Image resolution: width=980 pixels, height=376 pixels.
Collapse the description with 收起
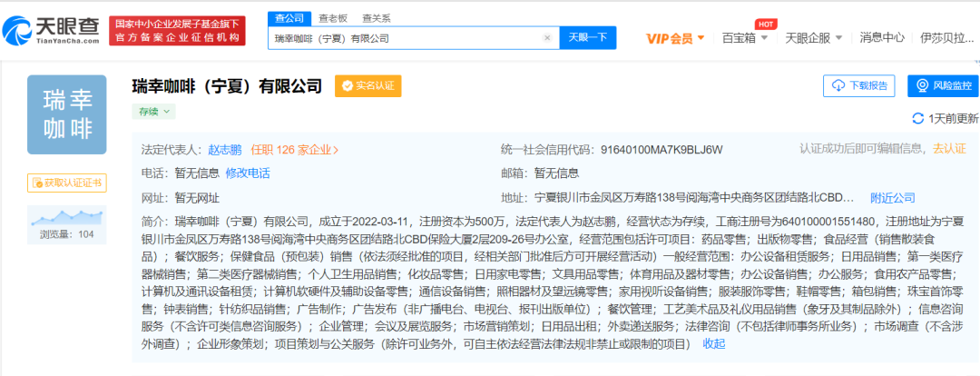click(714, 343)
